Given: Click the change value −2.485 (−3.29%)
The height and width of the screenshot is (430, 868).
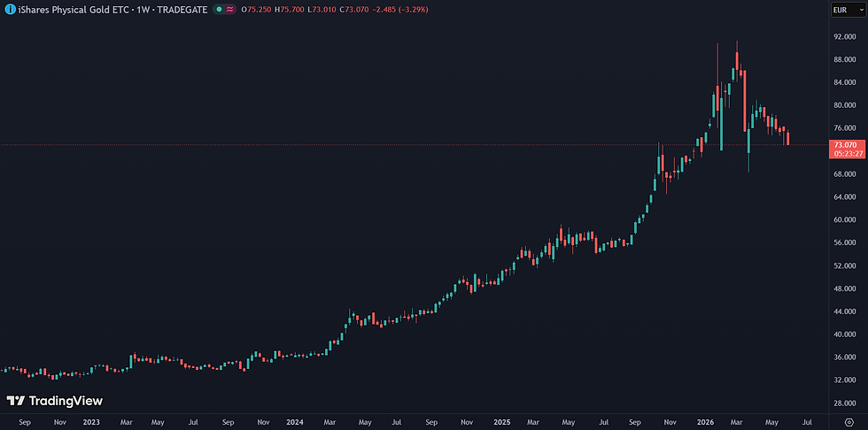Looking at the screenshot, I should 400,10.
